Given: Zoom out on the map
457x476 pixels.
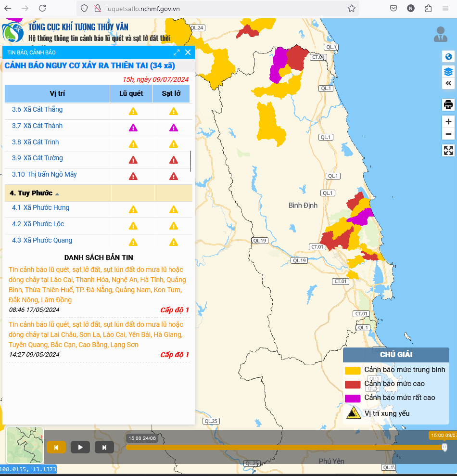Looking at the screenshot, I should [448, 134].
